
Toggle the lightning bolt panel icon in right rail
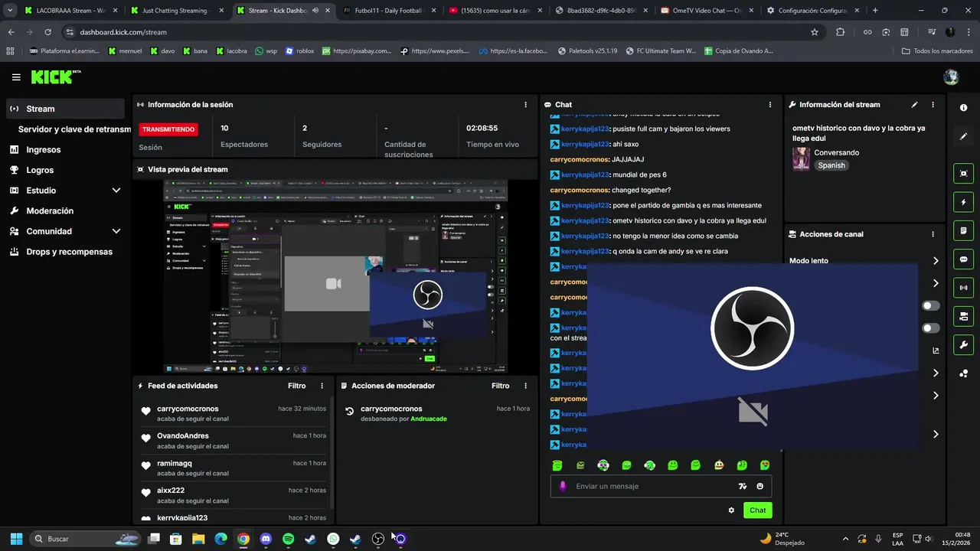[963, 202]
